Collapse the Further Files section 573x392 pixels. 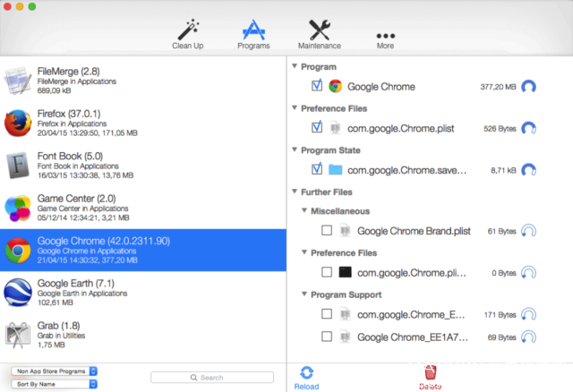click(x=295, y=191)
